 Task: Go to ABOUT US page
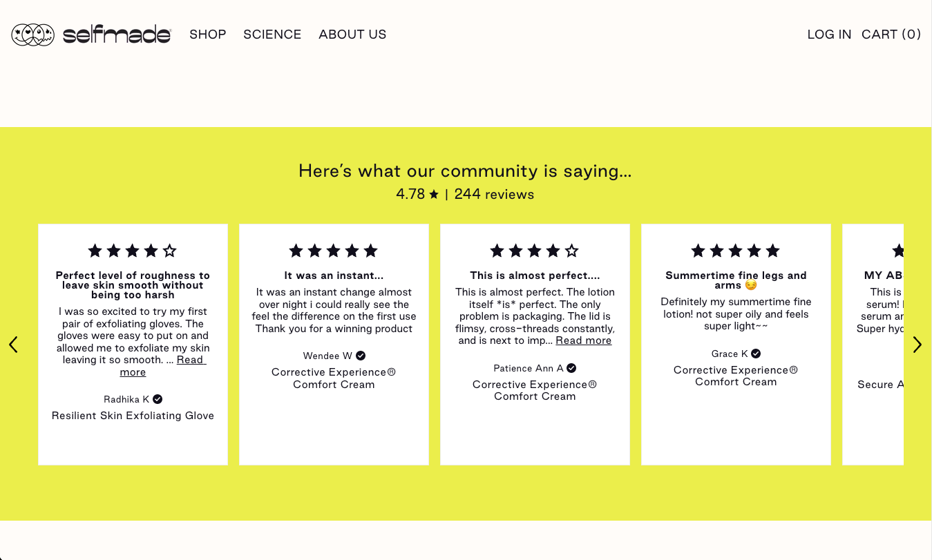pos(352,35)
